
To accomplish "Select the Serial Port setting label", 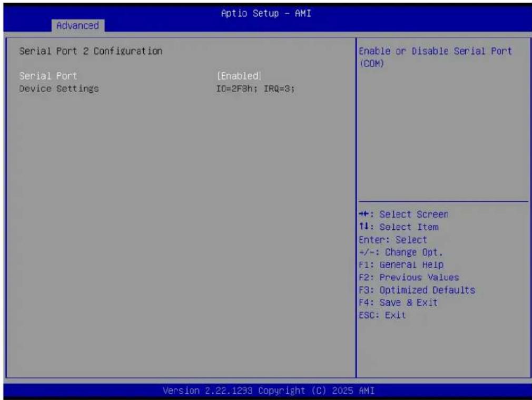I will [x=48, y=76].
